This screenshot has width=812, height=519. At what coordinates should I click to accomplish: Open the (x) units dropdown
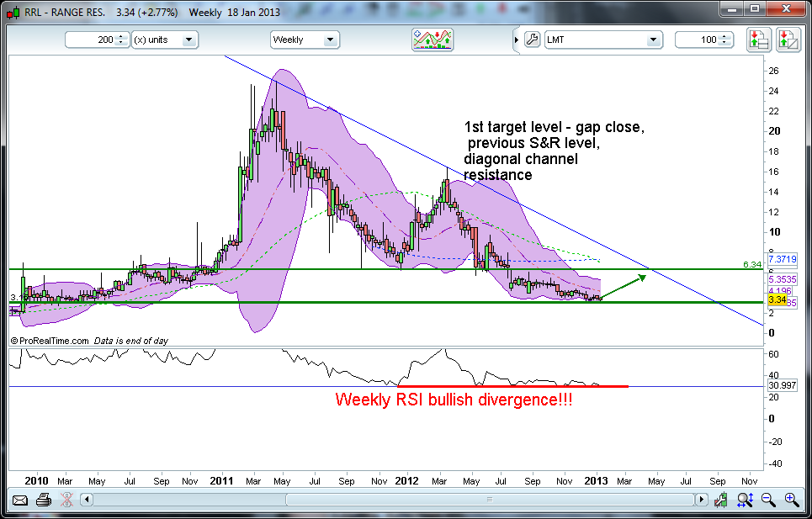coord(164,40)
